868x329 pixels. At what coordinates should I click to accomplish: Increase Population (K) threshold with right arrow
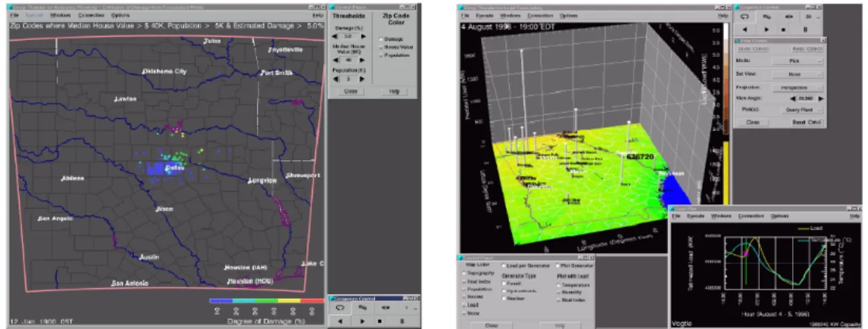(362, 79)
